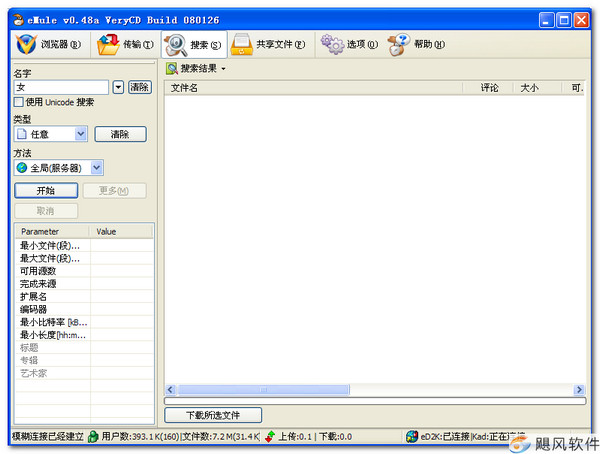The height and width of the screenshot is (454, 600).
Task: Click the globe icon in method selector
Action: click(x=22, y=168)
